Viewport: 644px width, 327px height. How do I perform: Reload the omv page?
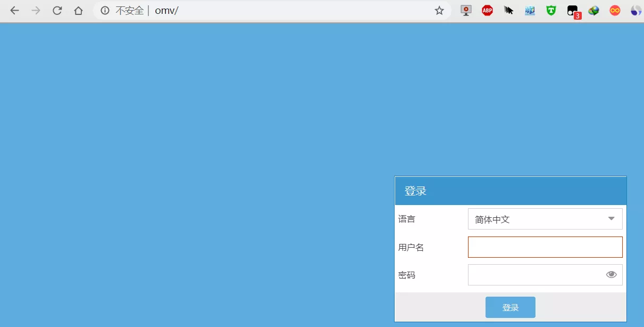coord(57,11)
